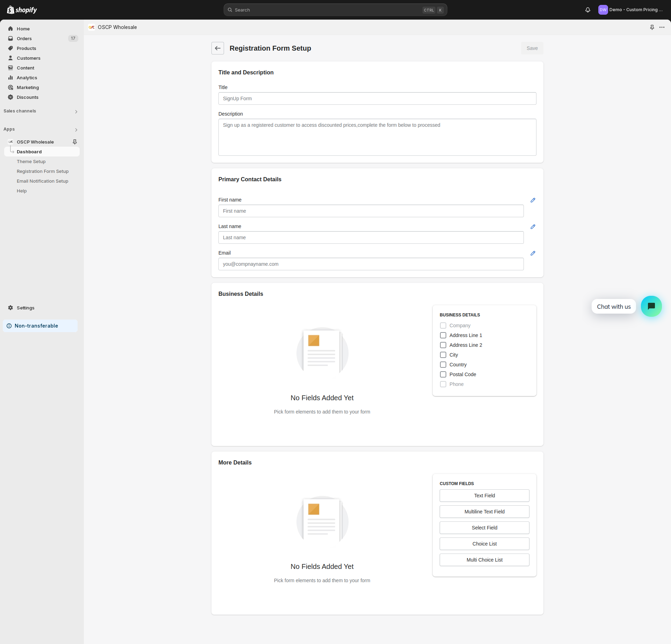Click the Title input field
The width and height of the screenshot is (671, 644).
tap(377, 98)
